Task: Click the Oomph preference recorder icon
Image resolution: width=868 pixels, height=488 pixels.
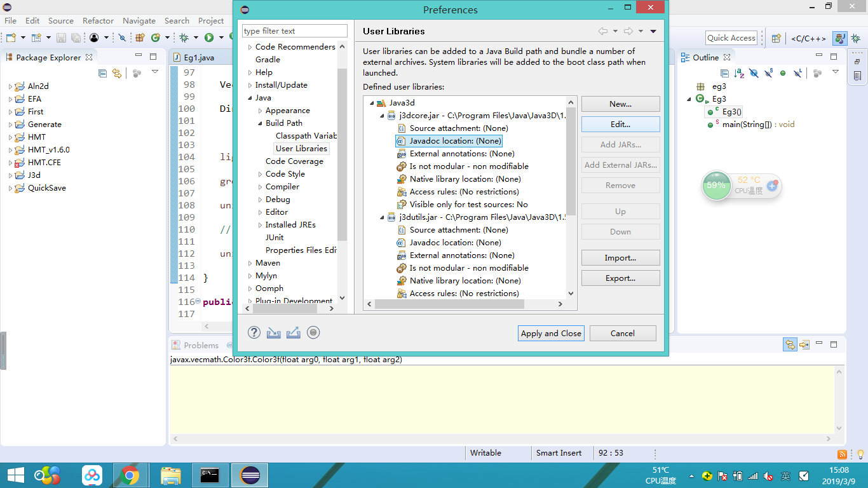Action: (x=313, y=332)
